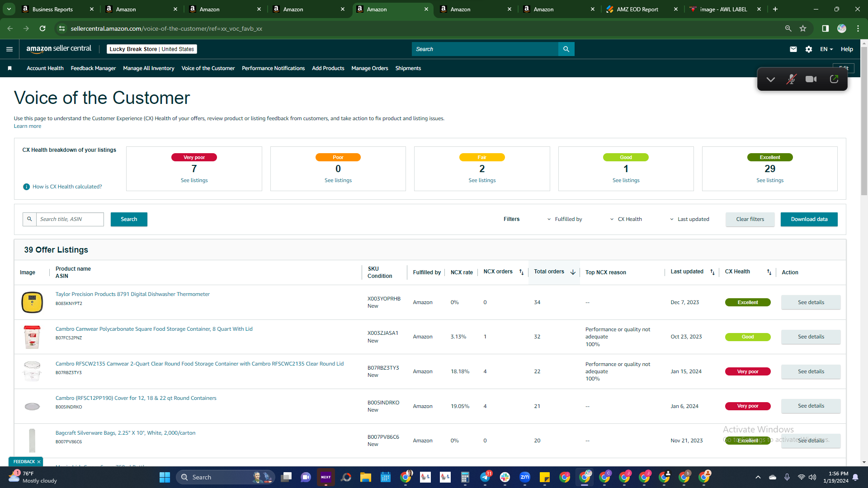Open the Zoom app from the taskbar
The image size is (868, 488).
coord(525,477)
